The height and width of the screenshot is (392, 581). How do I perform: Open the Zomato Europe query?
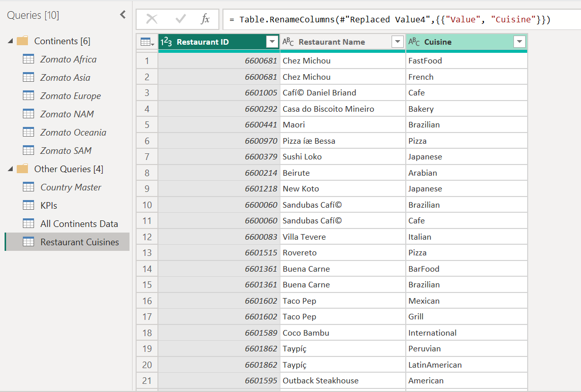70,96
